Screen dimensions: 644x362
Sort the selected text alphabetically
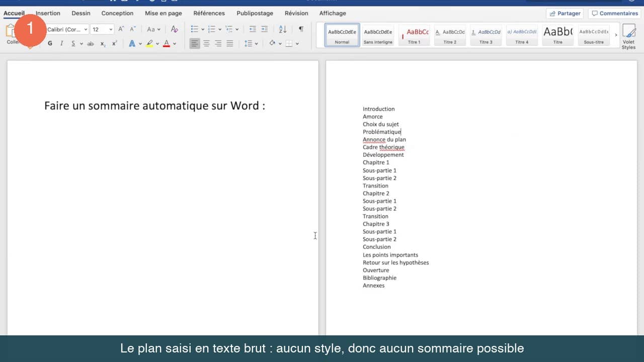[283, 29]
